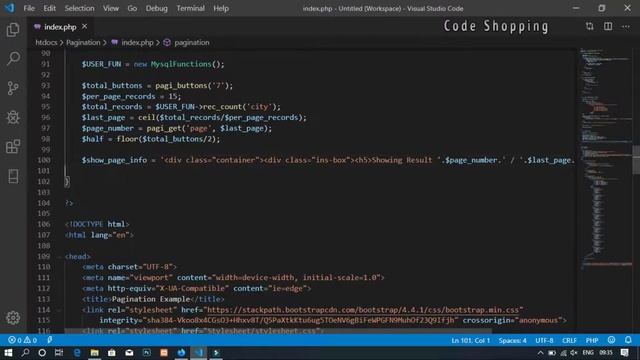The image size is (640, 360).
Task: Open File Explorer from taskbar
Action: [94, 353]
